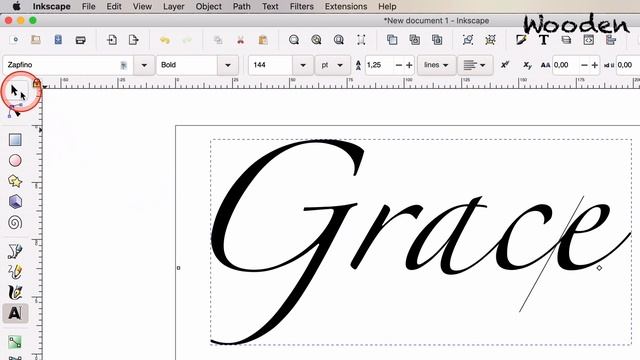Expand the Zapfino font family dropdown
This screenshot has width=640, height=360.
pos(144,65)
